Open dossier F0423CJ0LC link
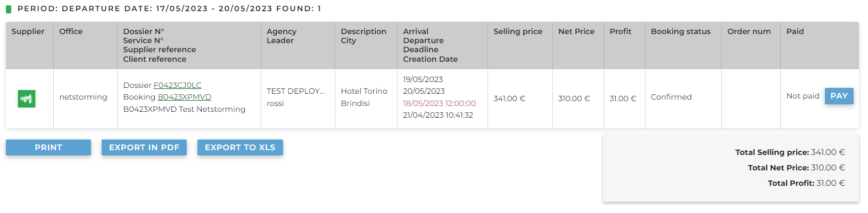This screenshot has width=868, height=213. [x=177, y=85]
